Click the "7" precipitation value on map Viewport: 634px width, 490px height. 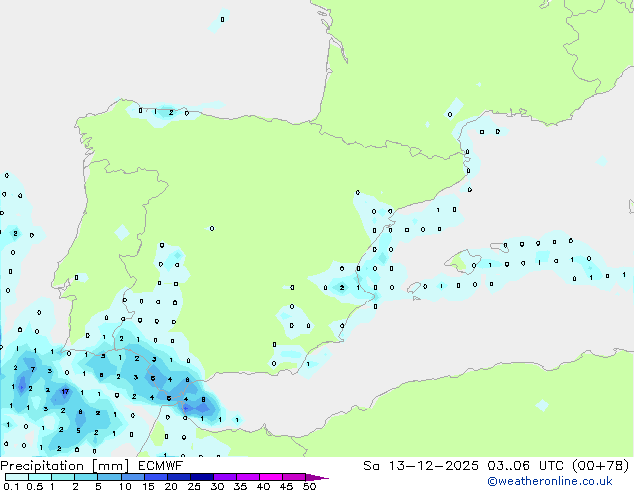point(33,369)
